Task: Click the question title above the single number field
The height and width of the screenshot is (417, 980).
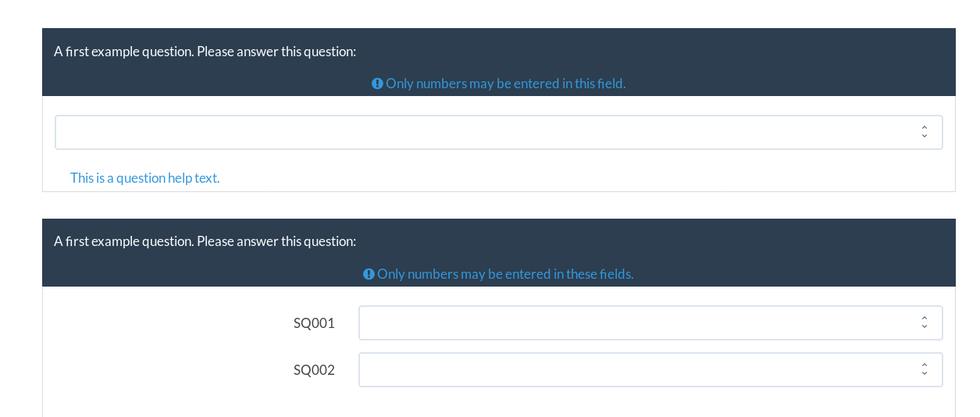Action: 205,52
